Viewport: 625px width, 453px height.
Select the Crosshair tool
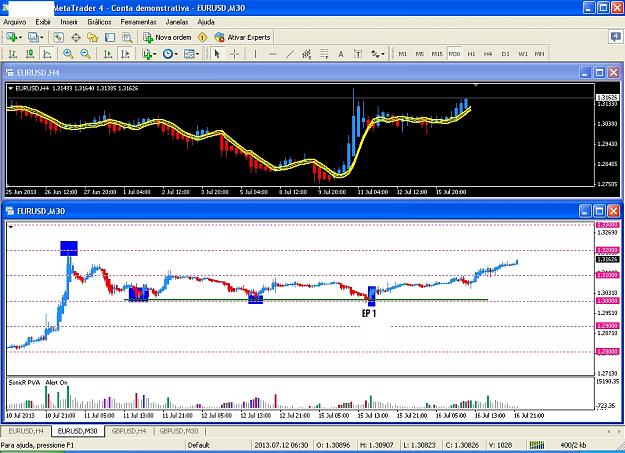point(235,54)
